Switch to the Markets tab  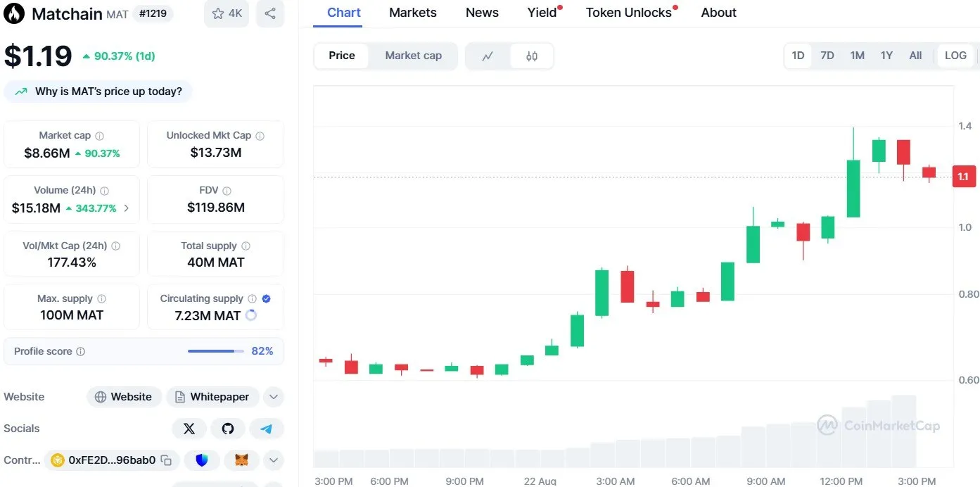pos(412,12)
